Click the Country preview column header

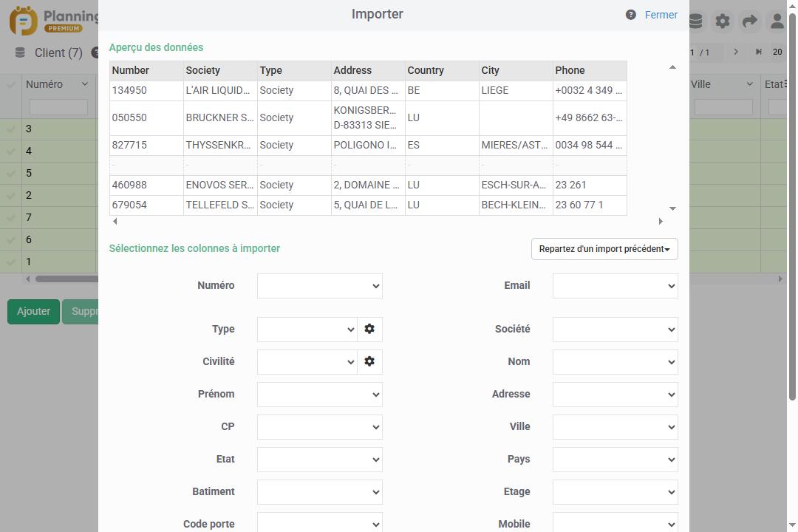[x=442, y=71]
